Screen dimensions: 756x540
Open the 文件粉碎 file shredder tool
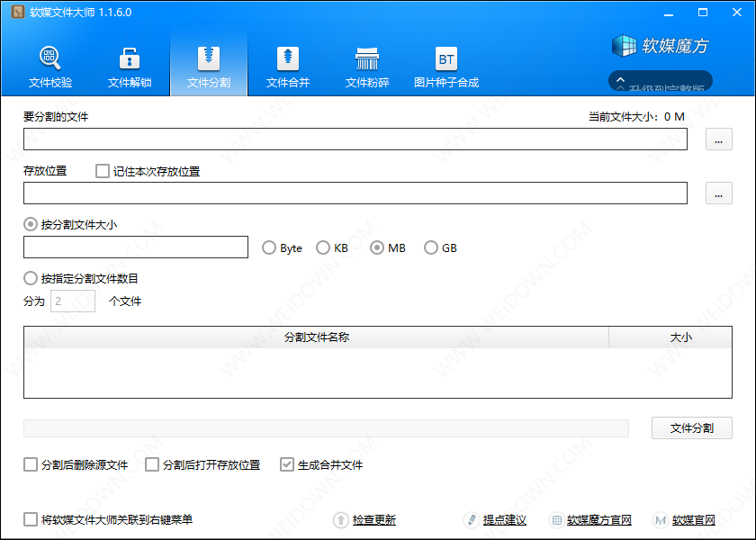(367, 67)
